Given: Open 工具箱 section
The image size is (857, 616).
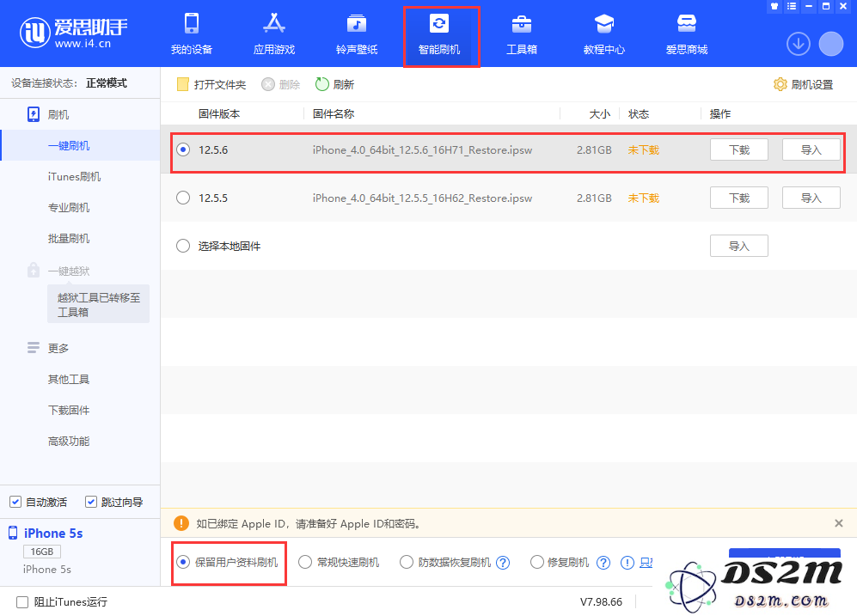Looking at the screenshot, I should [x=522, y=34].
